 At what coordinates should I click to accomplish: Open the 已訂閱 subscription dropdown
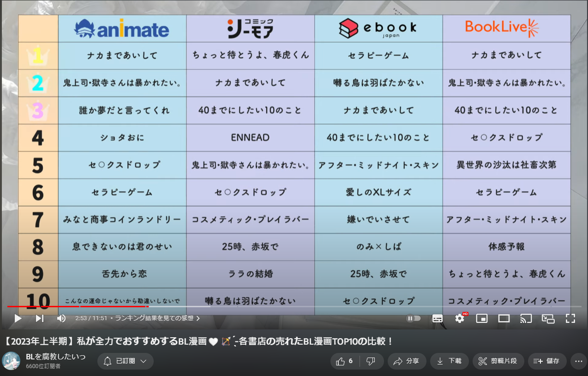[126, 361]
